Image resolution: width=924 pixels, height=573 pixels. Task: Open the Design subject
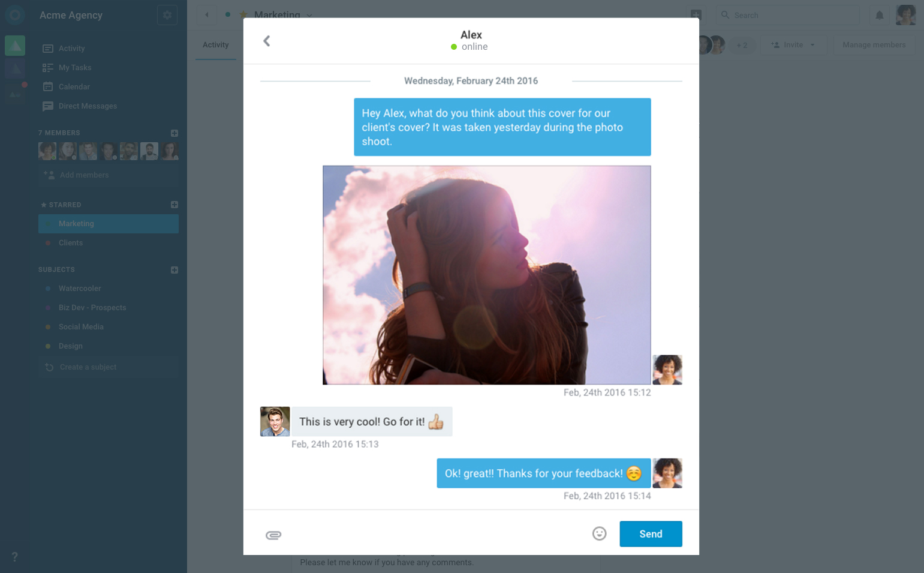71,346
